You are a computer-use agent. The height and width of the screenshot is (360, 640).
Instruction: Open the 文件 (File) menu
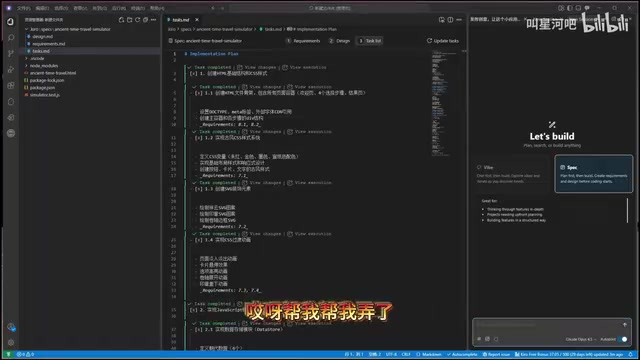(x=23, y=8)
